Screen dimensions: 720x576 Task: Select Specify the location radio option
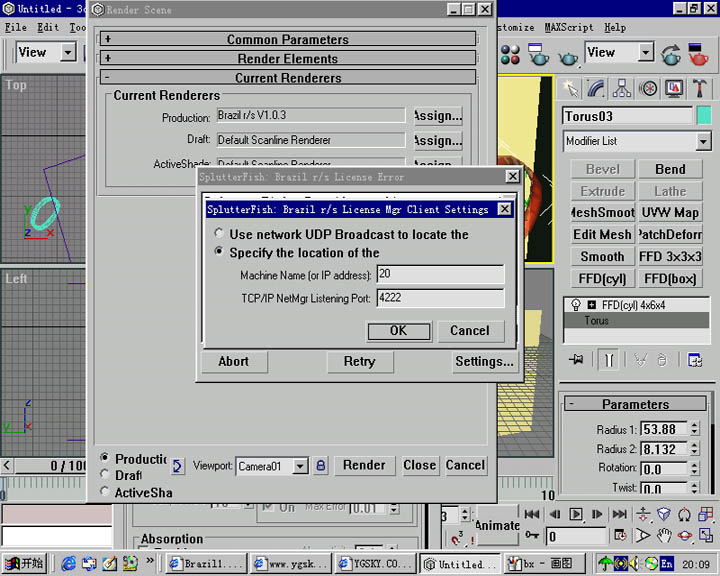pyautogui.click(x=219, y=251)
